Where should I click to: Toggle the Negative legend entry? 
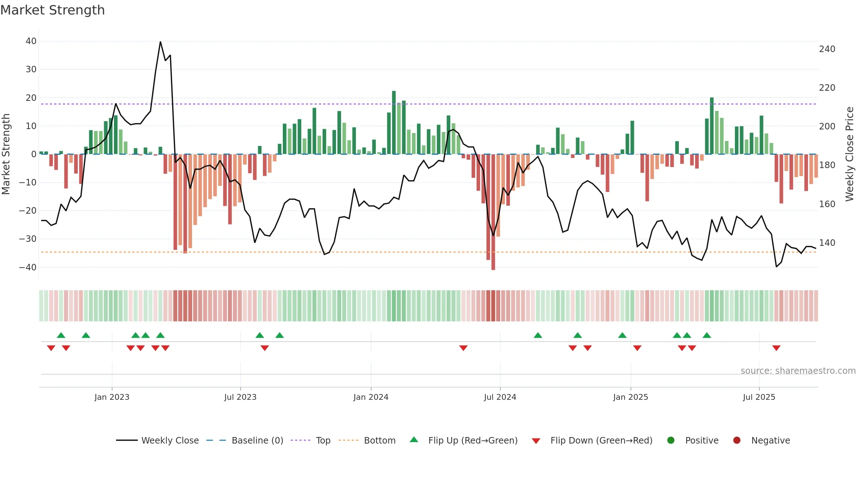[x=761, y=440]
